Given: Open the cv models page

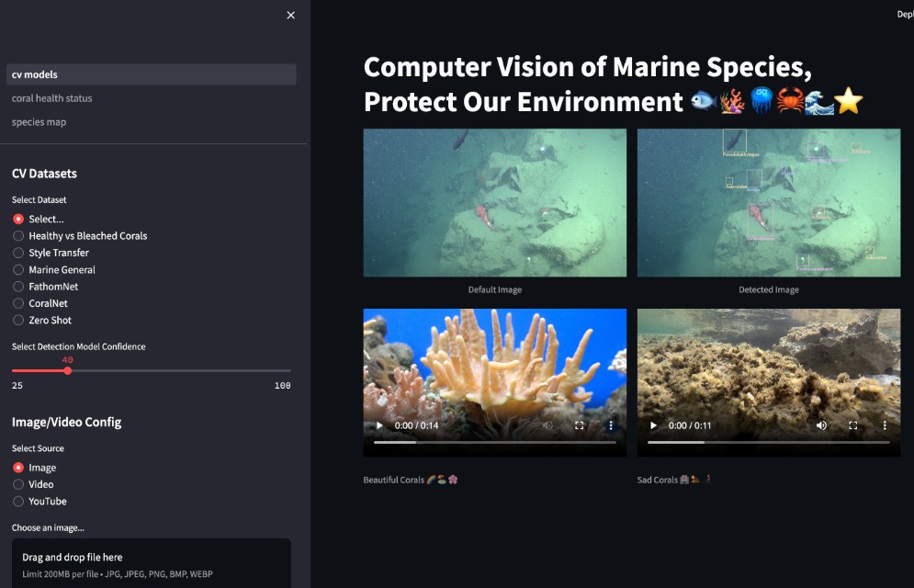Looking at the screenshot, I should (x=35, y=74).
